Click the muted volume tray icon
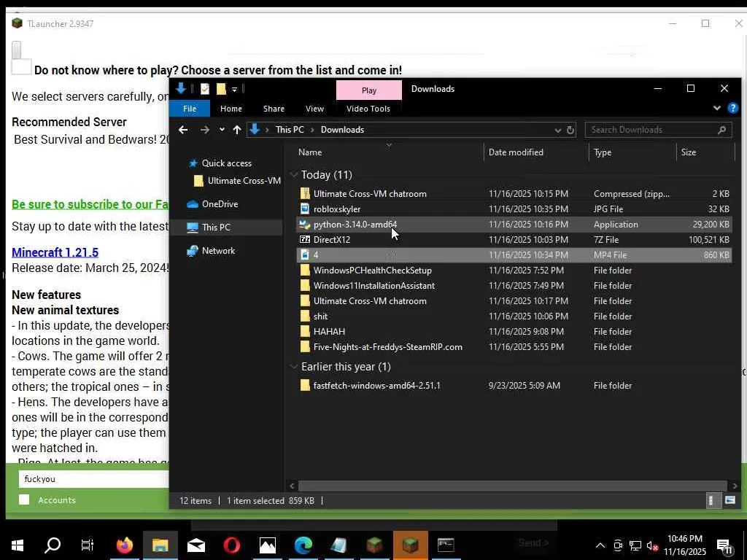The width and height of the screenshot is (747, 560). pos(652,545)
